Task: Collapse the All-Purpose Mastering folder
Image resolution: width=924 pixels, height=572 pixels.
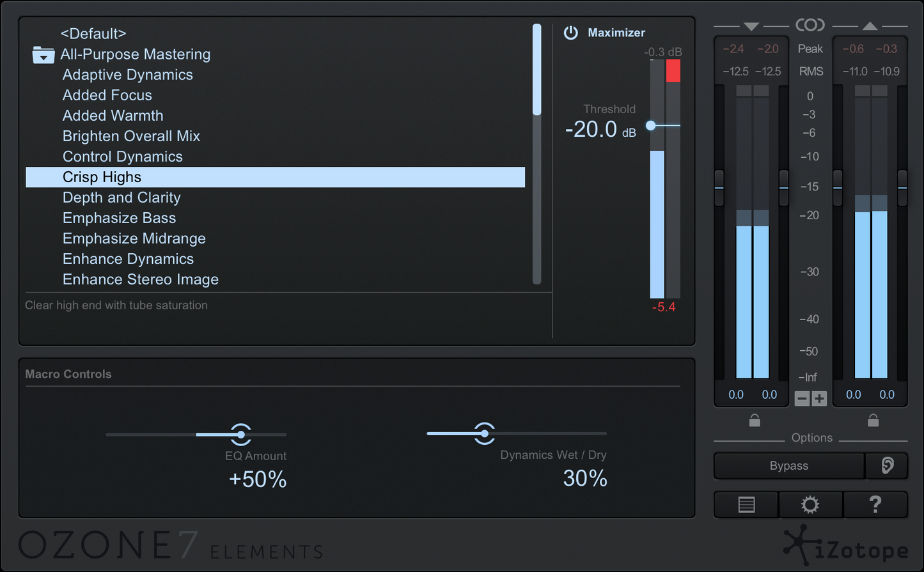Action: coord(43,56)
